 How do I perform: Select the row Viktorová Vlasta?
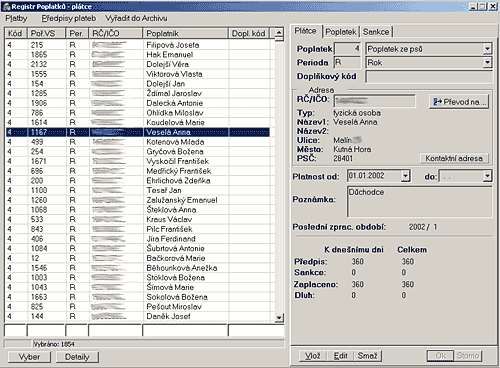click(x=137, y=74)
